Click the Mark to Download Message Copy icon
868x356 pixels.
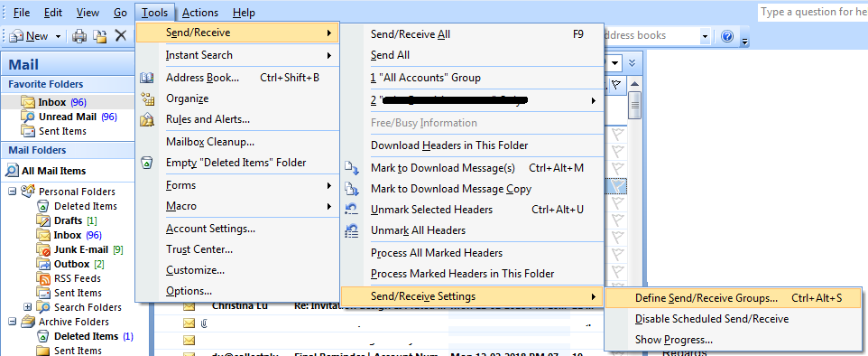coord(352,189)
